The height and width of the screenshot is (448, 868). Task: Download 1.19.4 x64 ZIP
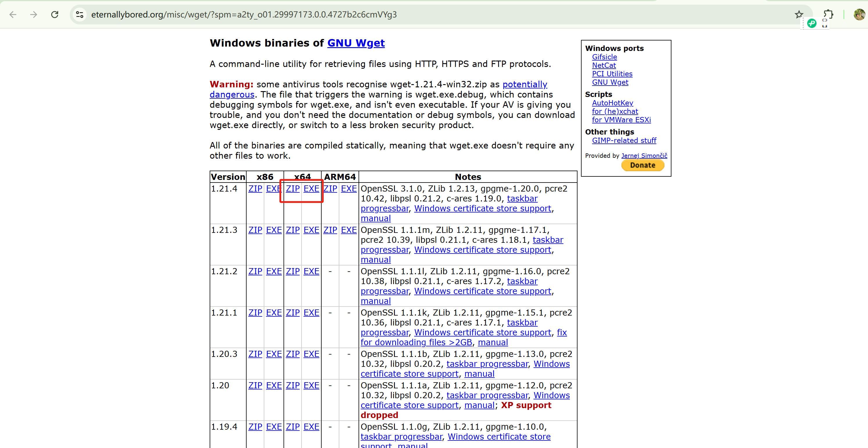[x=293, y=427]
